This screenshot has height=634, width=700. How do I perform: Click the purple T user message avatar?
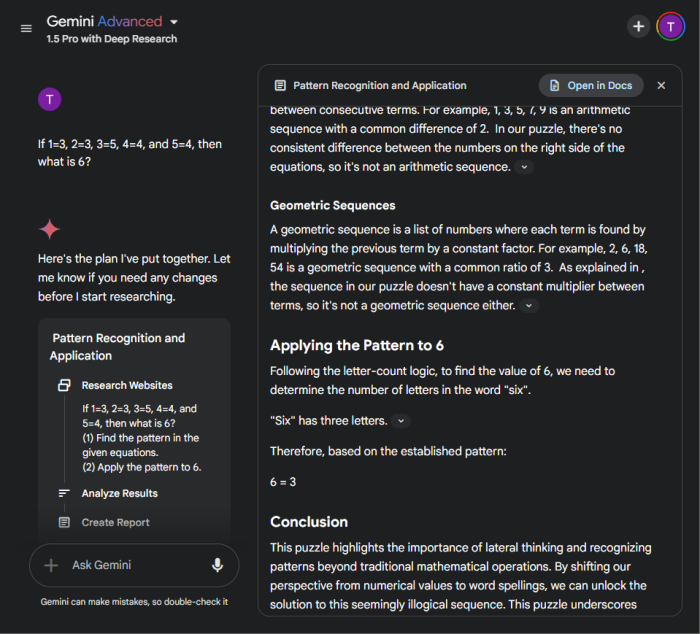click(x=50, y=98)
